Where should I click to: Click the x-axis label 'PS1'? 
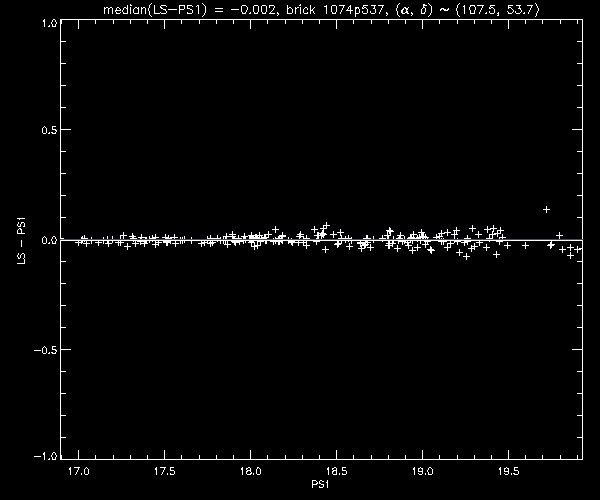coord(320,484)
